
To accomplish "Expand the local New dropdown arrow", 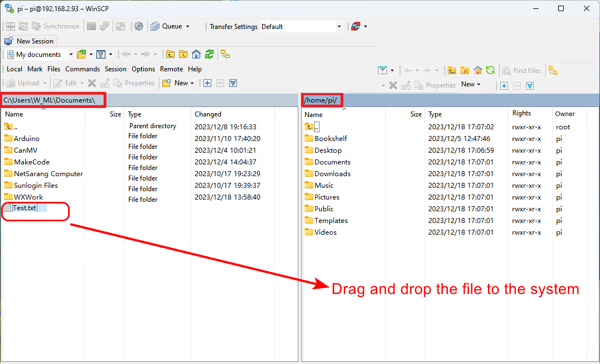I will click(192, 83).
